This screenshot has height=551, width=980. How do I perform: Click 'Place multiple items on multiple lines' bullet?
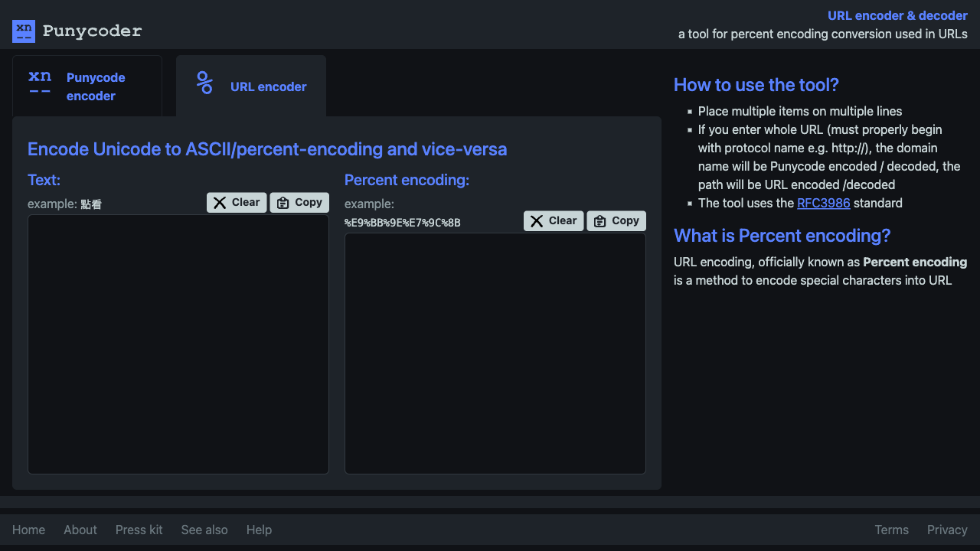coord(800,111)
